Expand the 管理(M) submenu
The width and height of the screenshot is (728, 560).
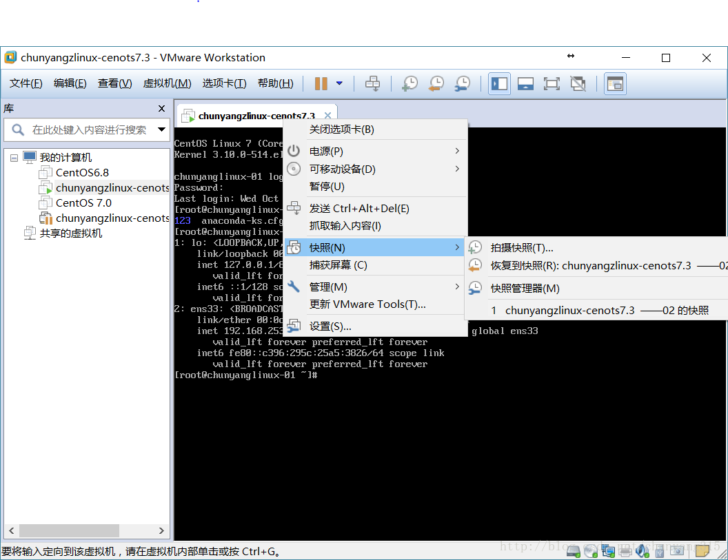point(375,287)
